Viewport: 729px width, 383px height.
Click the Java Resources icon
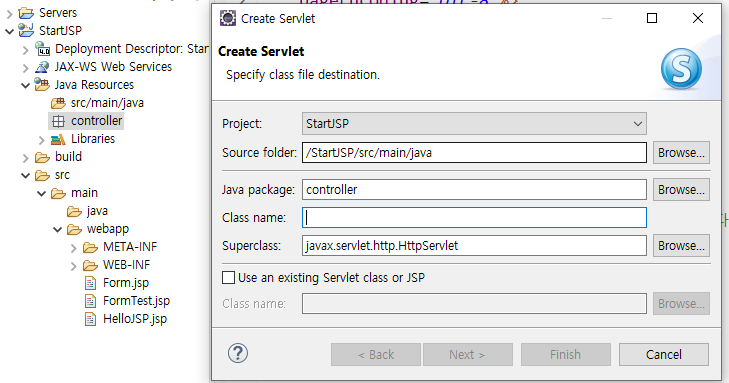[x=42, y=85]
